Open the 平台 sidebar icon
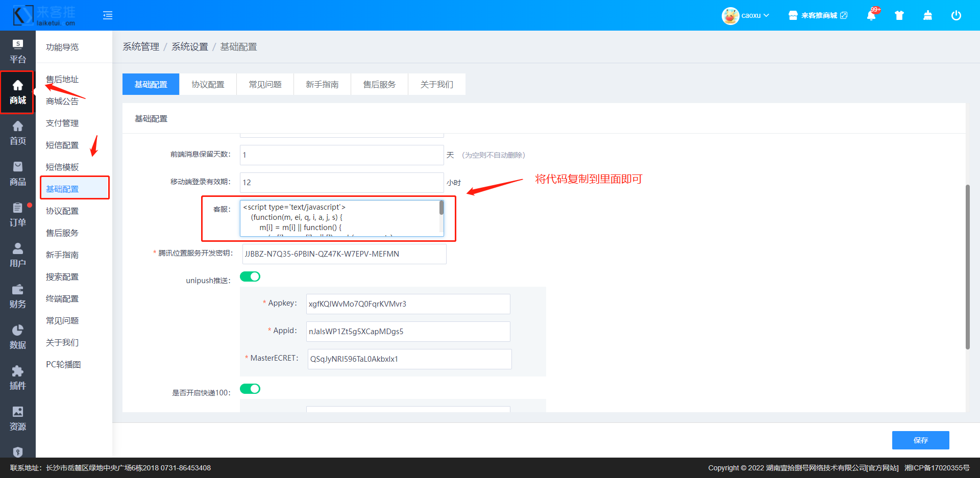Viewport: 980px width, 478px height. tap(18, 51)
